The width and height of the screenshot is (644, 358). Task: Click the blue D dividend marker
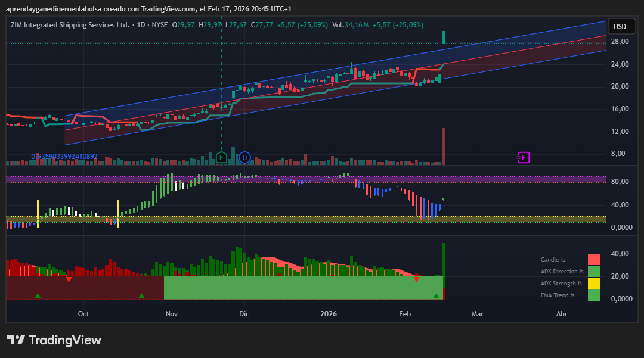click(244, 157)
